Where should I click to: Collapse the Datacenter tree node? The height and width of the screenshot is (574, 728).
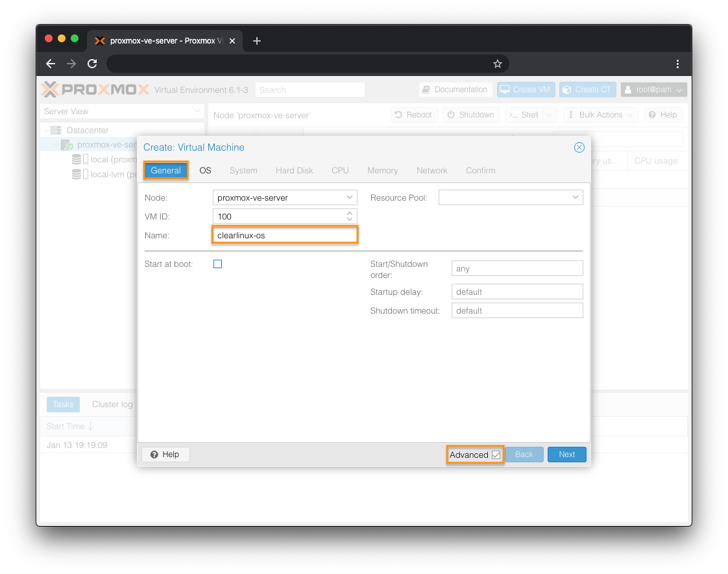click(x=46, y=131)
